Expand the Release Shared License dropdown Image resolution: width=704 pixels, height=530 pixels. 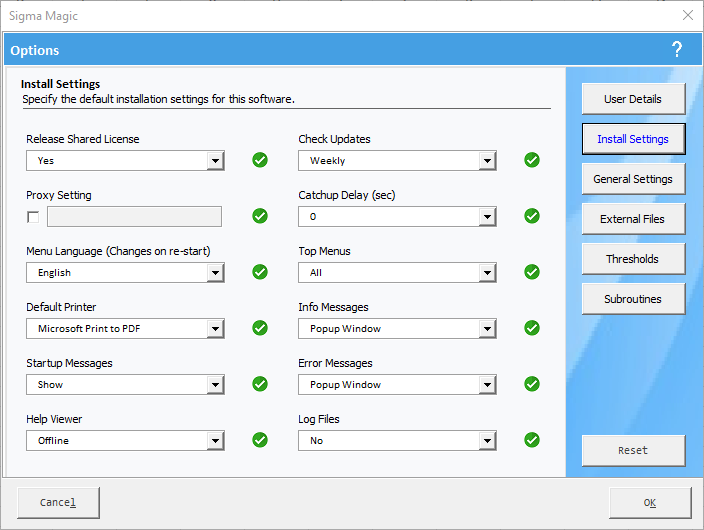tap(215, 161)
